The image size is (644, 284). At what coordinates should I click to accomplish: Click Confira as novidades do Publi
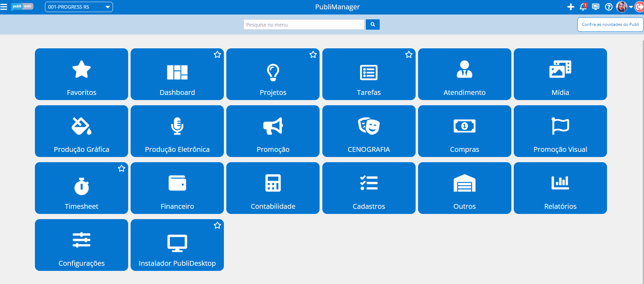pyautogui.click(x=610, y=25)
